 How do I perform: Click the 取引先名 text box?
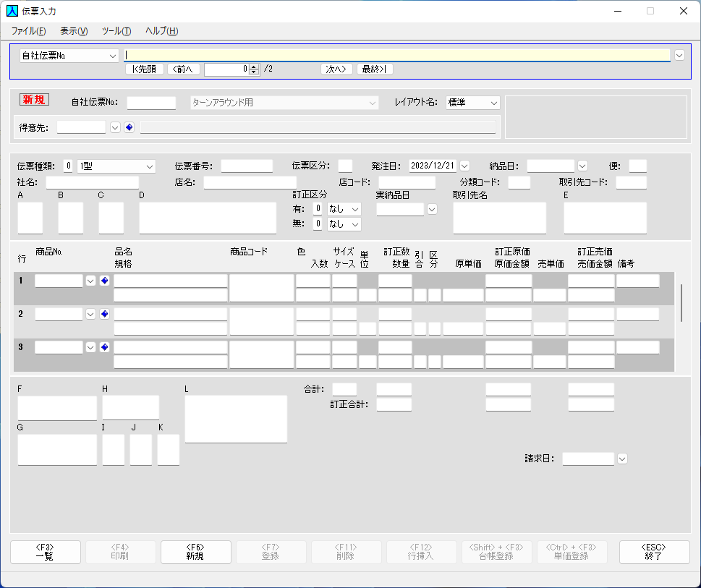point(500,218)
